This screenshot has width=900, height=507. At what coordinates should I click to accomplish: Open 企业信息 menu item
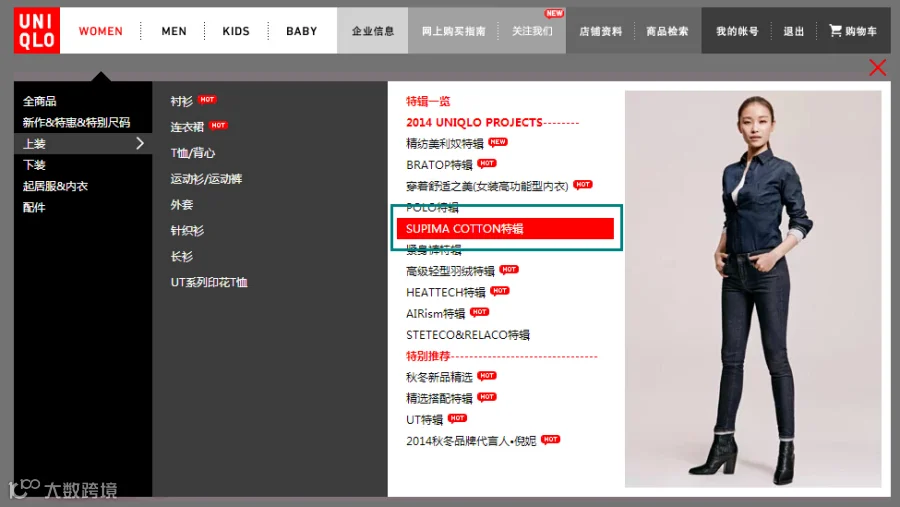click(373, 31)
